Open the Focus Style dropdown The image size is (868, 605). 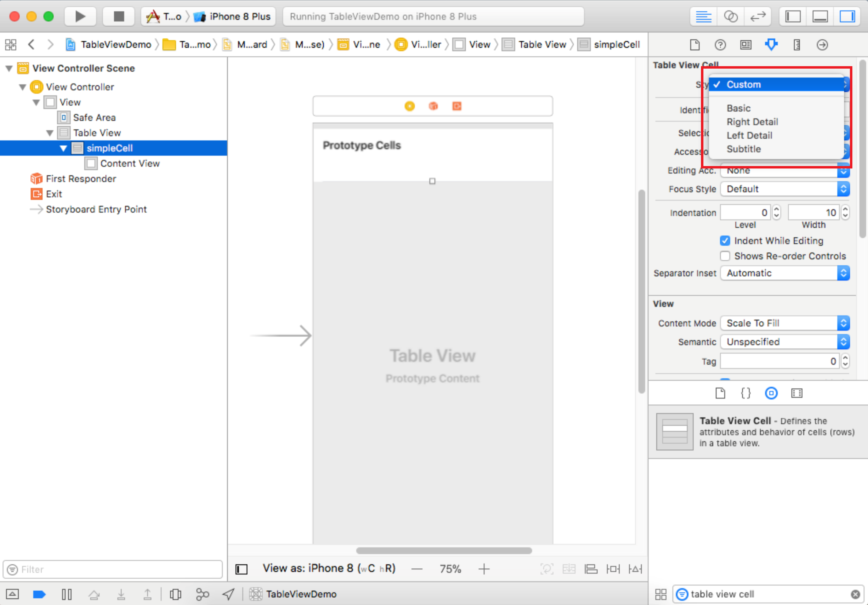coord(785,189)
